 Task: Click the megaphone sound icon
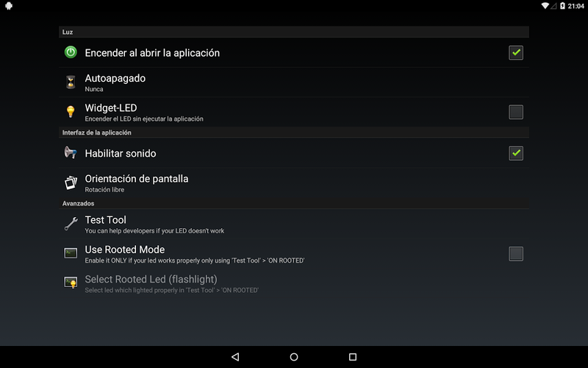[x=71, y=152]
